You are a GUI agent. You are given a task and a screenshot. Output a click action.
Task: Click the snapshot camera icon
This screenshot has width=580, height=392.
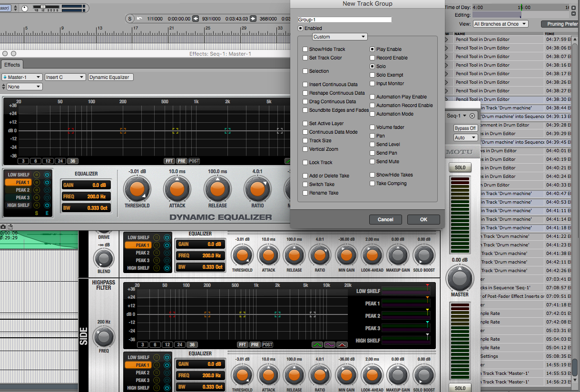coord(3,227)
